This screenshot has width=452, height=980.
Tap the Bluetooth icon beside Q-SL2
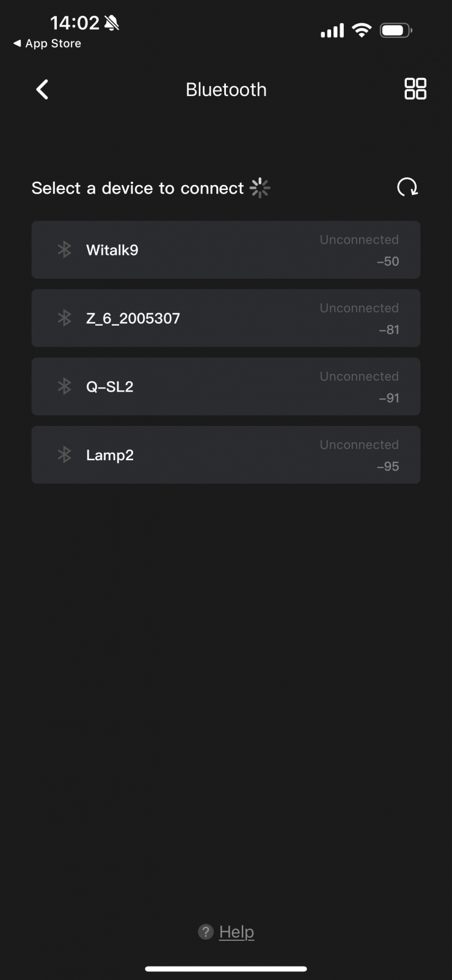[x=64, y=386]
